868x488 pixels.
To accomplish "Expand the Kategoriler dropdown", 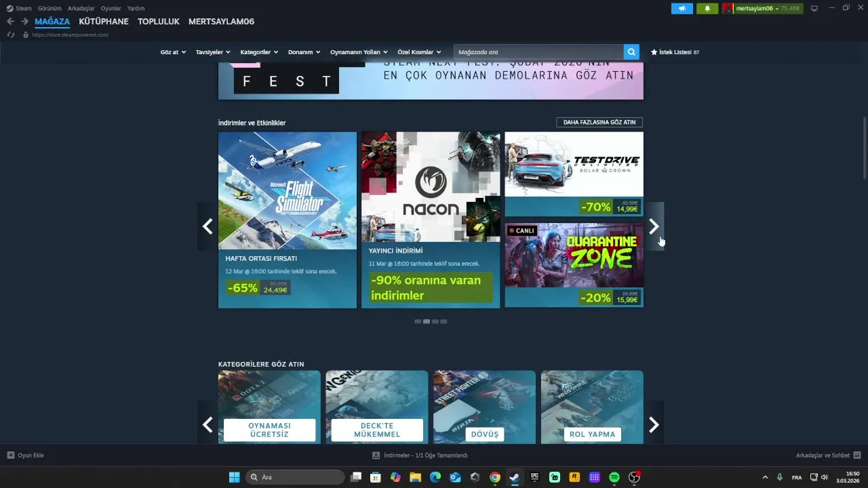I will click(x=259, y=52).
